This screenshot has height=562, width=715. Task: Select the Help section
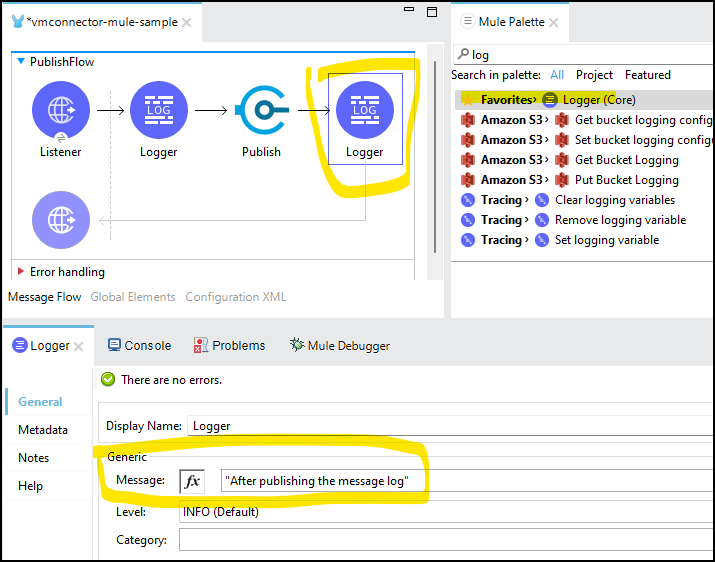31,486
